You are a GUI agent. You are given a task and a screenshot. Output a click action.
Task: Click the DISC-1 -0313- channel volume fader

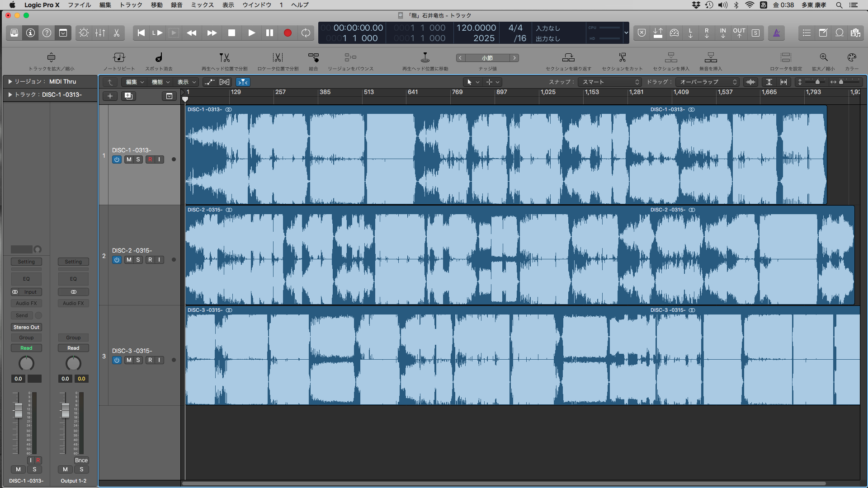19,410
